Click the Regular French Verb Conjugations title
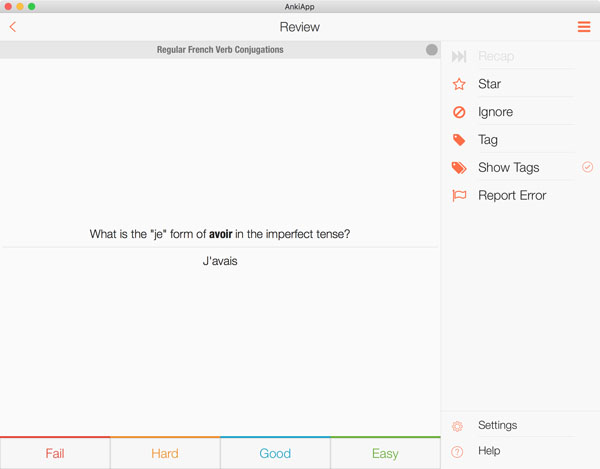Viewport: 600px width, 469px height. click(x=220, y=50)
